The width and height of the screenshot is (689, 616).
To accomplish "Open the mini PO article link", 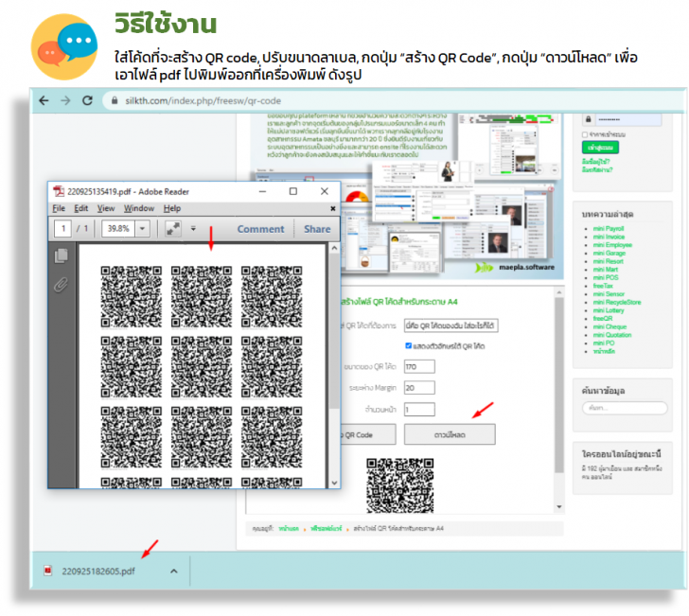I will point(604,343).
